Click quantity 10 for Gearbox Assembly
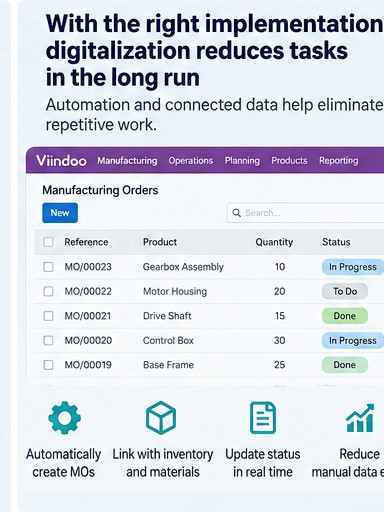The height and width of the screenshot is (512, 384). tap(280, 267)
